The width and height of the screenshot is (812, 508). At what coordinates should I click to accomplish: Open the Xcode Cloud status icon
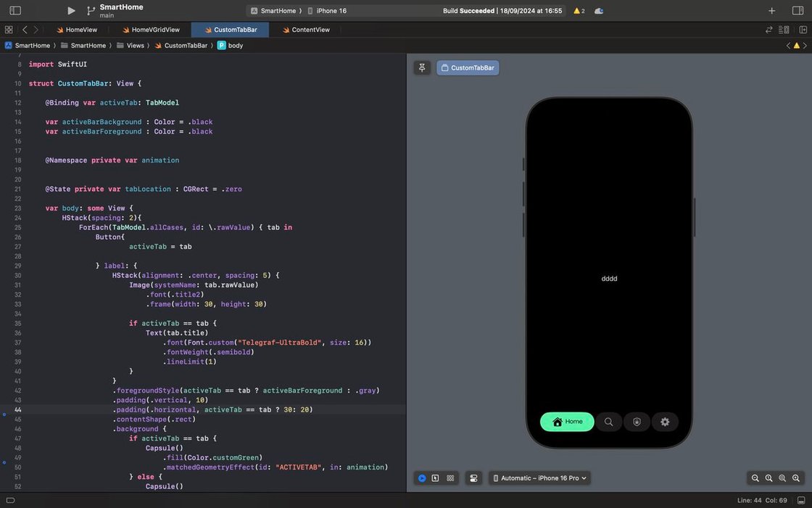click(x=599, y=10)
